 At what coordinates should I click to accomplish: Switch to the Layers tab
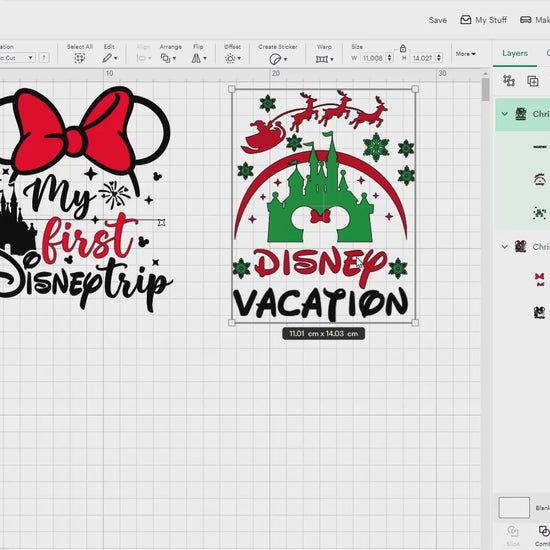point(515,53)
